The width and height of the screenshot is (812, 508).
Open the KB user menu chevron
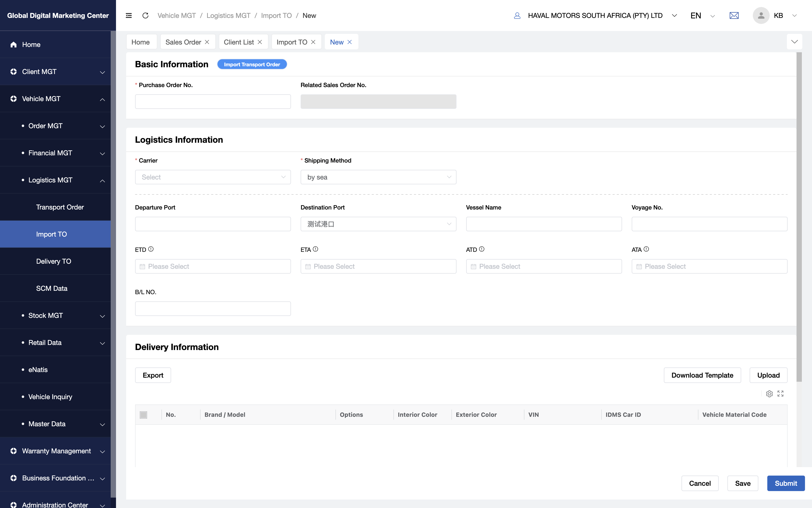pyautogui.click(x=794, y=15)
